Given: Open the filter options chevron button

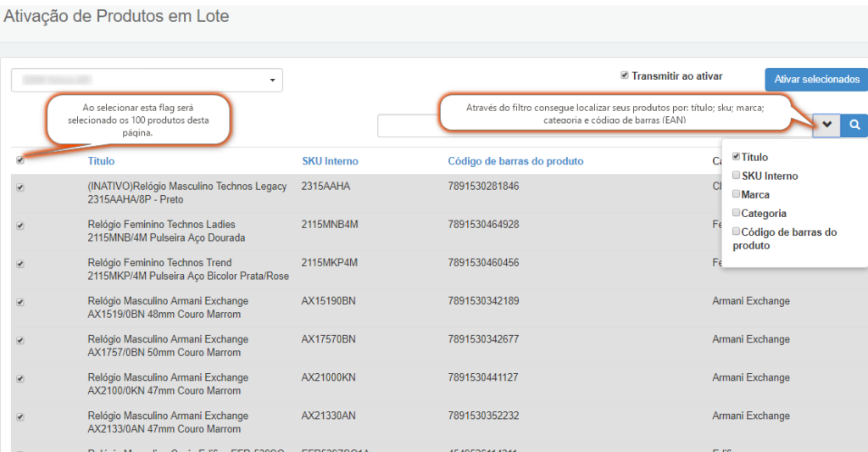Looking at the screenshot, I should pos(826,126).
